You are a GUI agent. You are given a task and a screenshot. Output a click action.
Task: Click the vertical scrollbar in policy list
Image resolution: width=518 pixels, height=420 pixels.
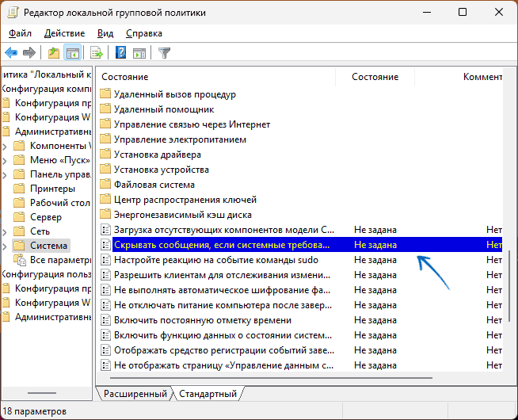point(509,285)
